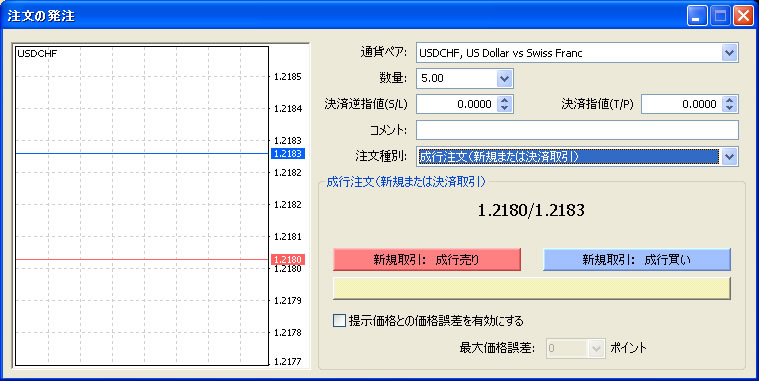The width and height of the screenshot is (759, 381).
Task: Decrease the T/P value with down arrow
Action: pos(729,108)
